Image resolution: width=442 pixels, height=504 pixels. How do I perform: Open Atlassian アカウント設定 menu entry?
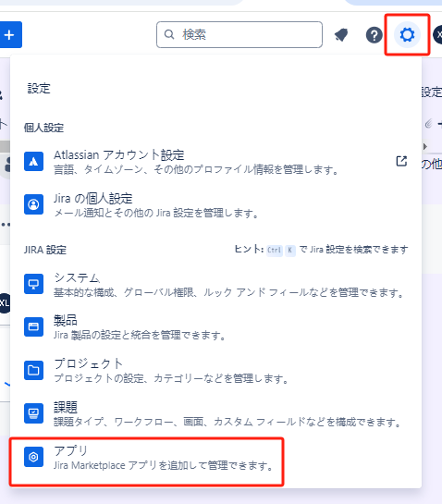tap(215, 162)
